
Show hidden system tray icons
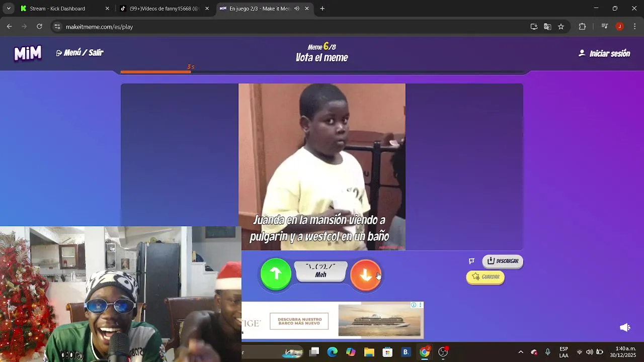point(521,352)
